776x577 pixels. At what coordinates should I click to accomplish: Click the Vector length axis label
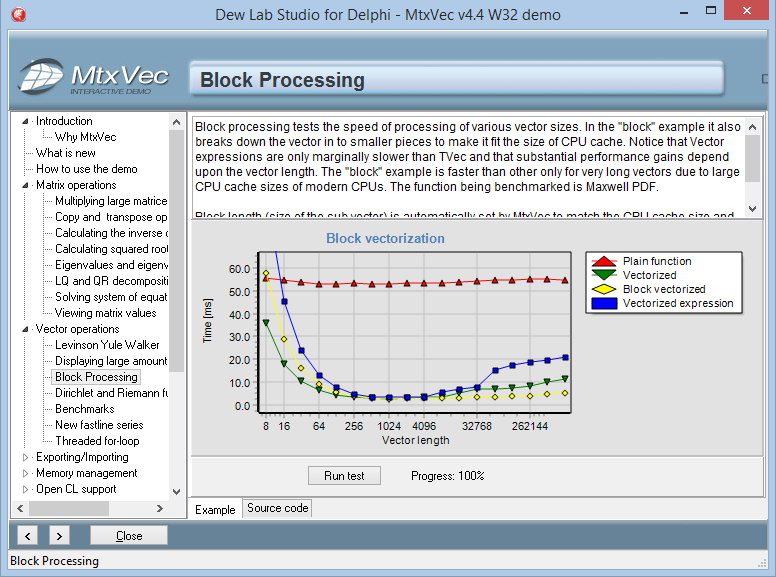(x=415, y=440)
